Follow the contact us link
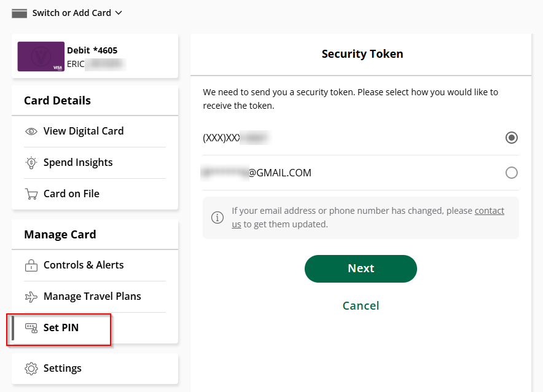This screenshot has height=392, width=543. (489, 211)
